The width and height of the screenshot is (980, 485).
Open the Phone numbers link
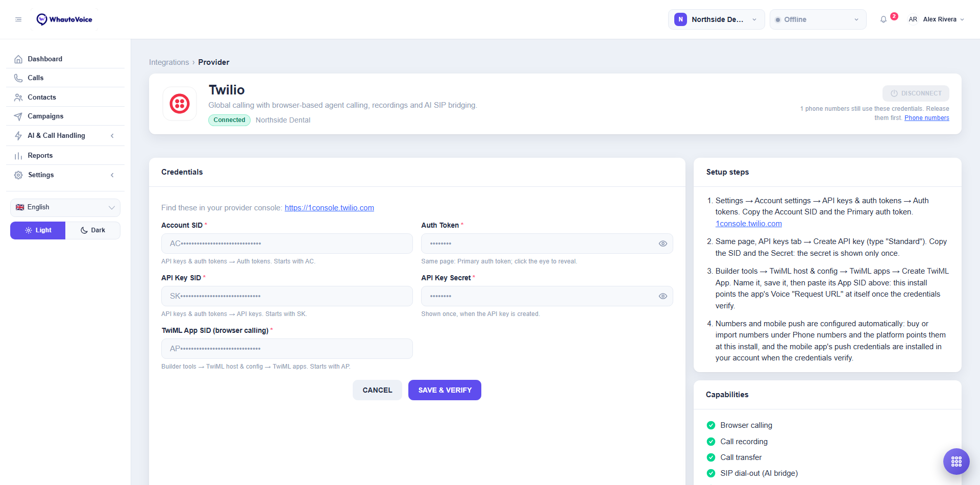(x=926, y=118)
